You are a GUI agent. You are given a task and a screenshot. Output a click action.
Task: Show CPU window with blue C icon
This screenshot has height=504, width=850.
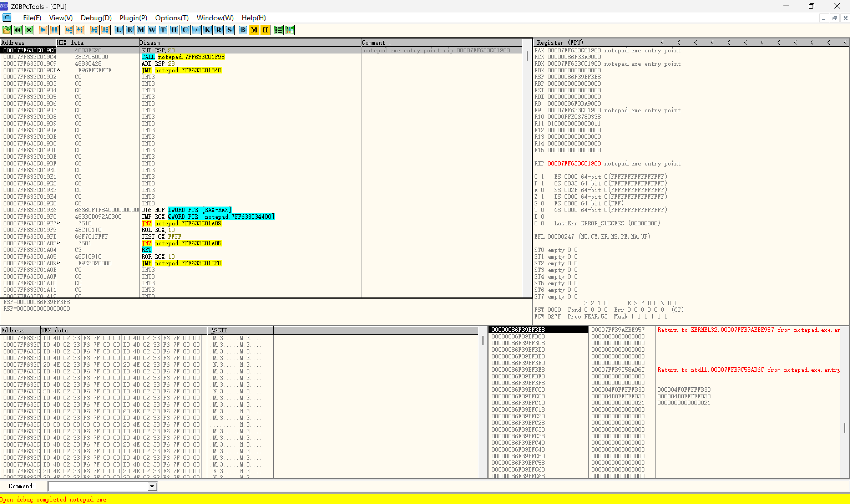click(x=185, y=30)
